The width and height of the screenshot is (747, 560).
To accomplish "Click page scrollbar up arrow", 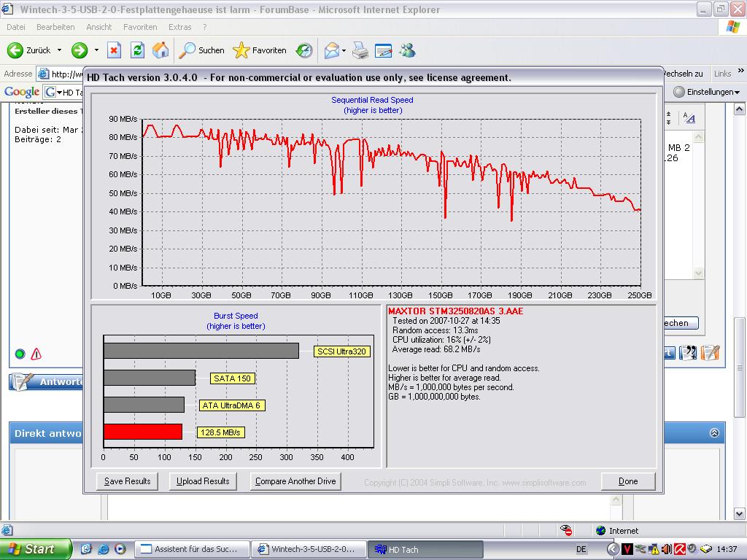I will [x=740, y=109].
